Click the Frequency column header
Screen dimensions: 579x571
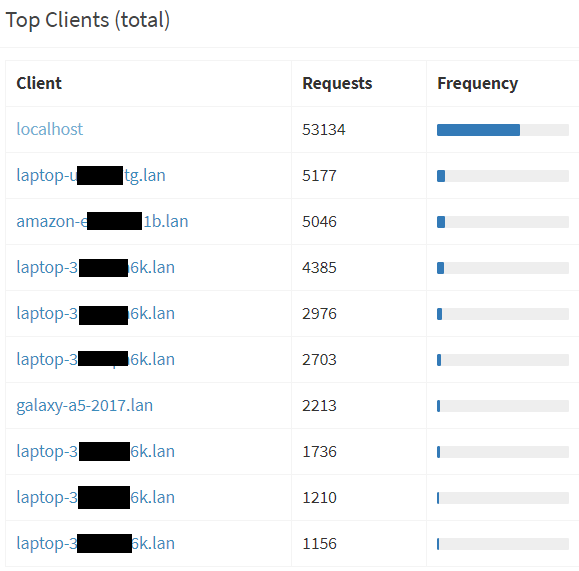(x=477, y=84)
